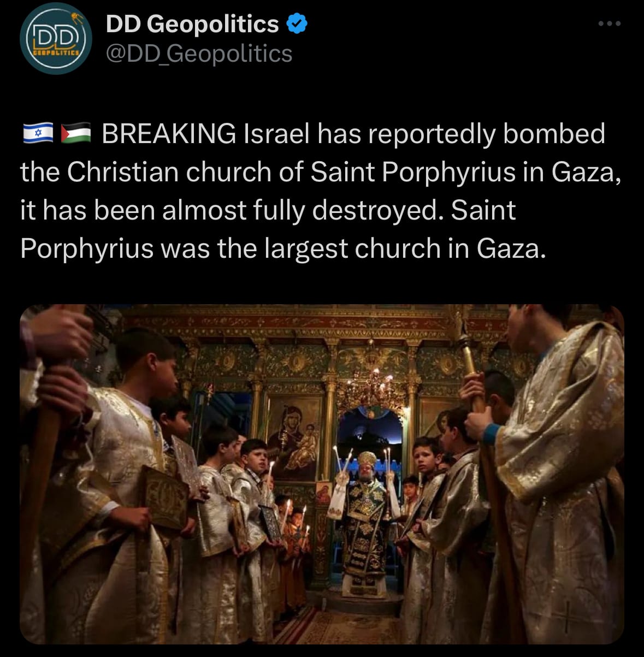The height and width of the screenshot is (657, 644).
Task: Open the DD Geopolitics display name link
Action: [x=192, y=24]
